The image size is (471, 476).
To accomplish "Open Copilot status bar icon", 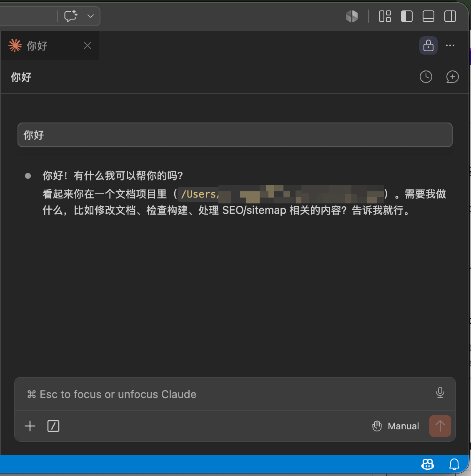I will [x=427, y=464].
